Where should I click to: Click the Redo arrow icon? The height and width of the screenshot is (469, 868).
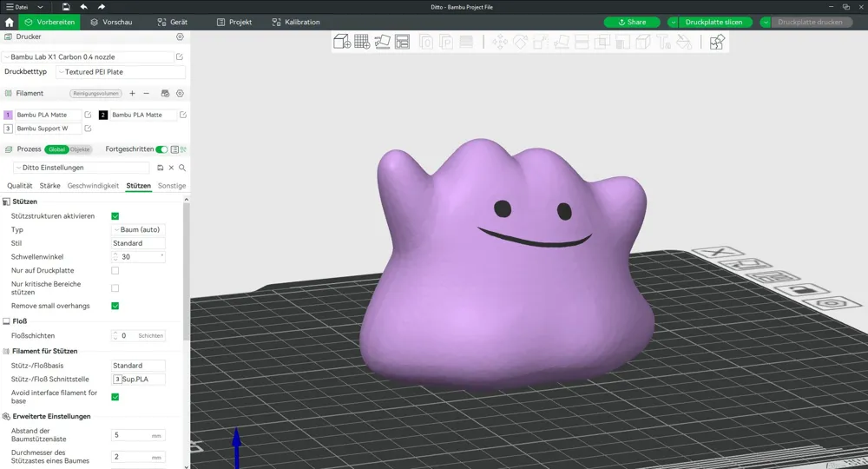coord(102,7)
